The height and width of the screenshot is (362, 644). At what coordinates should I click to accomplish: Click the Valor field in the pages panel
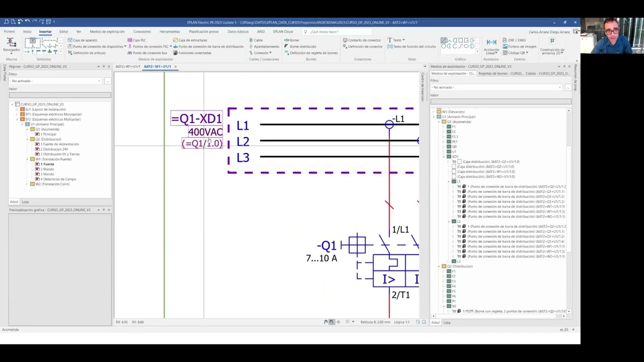60,95
